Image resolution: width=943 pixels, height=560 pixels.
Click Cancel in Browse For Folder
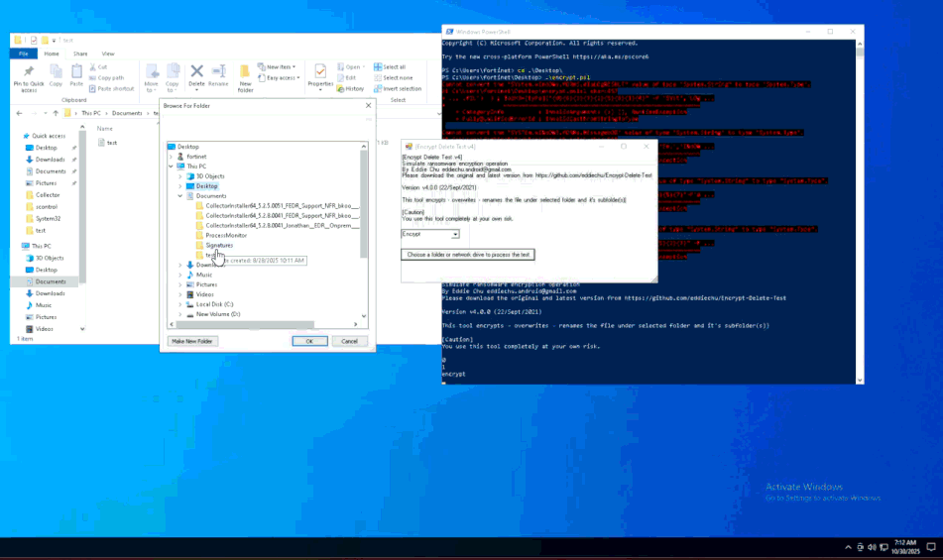pos(349,341)
